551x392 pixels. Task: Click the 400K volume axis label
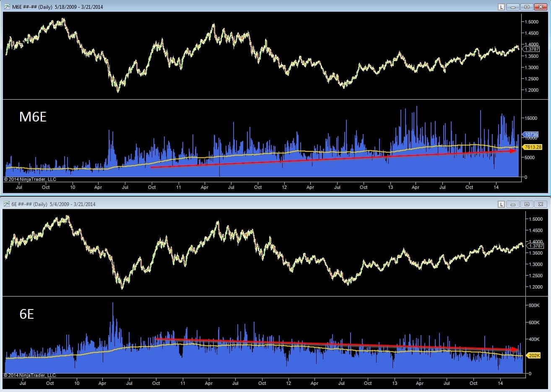pos(534,339)
